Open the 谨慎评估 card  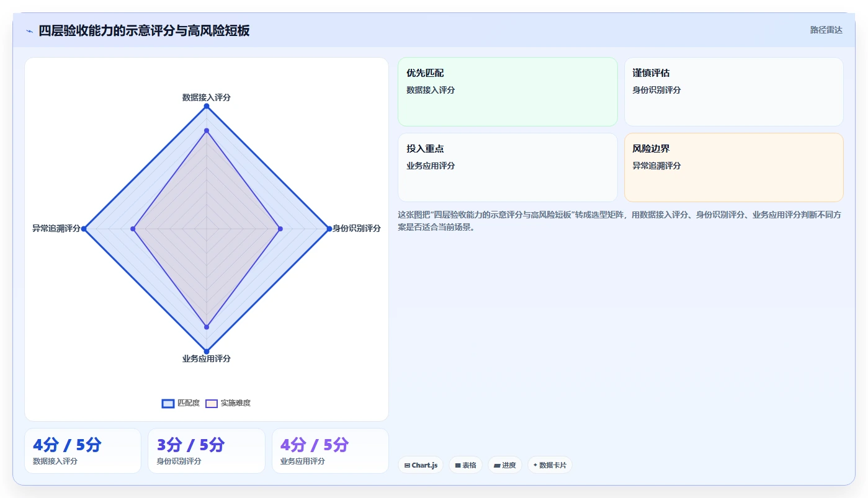[x=733, y=92]
